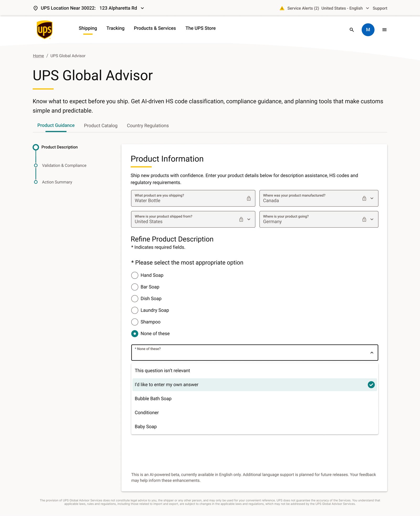Focus the None of these? input box

point(255,353)
